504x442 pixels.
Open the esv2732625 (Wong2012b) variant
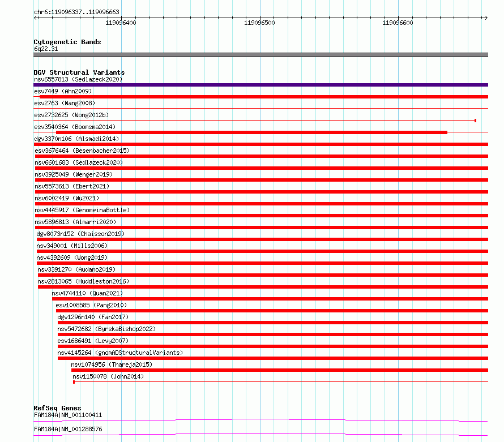pos(71,115)
